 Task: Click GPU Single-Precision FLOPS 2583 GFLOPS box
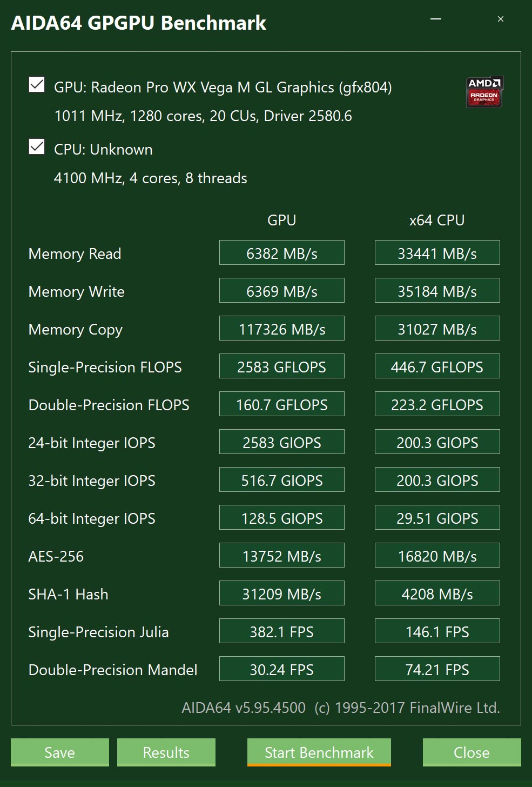[x=282, y=366]
